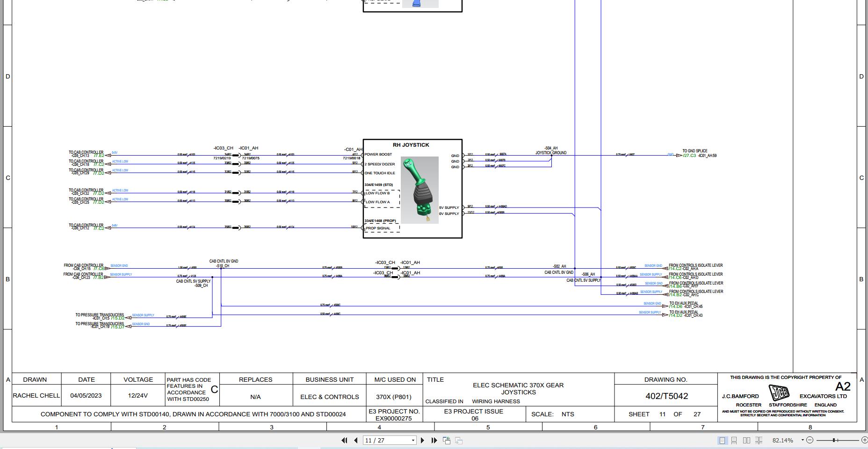Click the 334/E1459 (STD) part label
Viewport: 868px width, 449px height.
click(379, 185)
